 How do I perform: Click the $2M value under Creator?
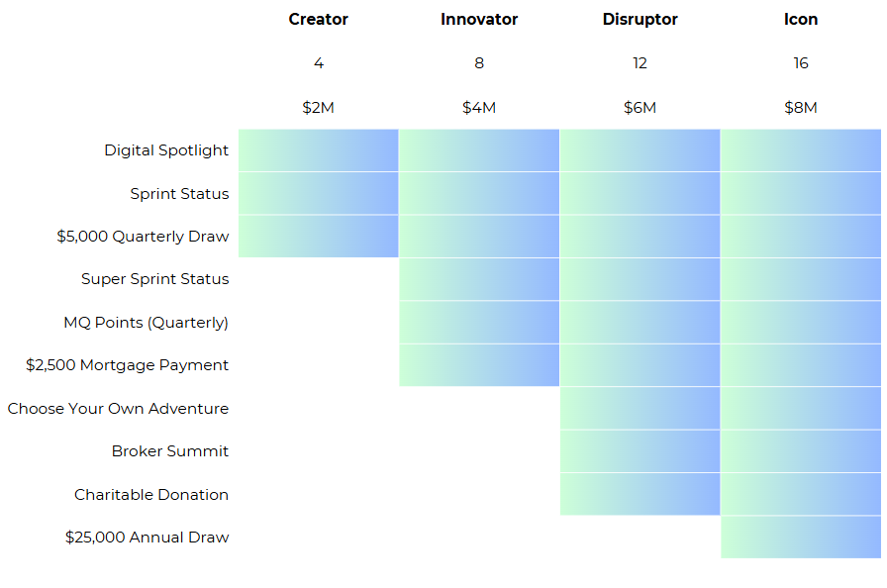coord(318,108)
